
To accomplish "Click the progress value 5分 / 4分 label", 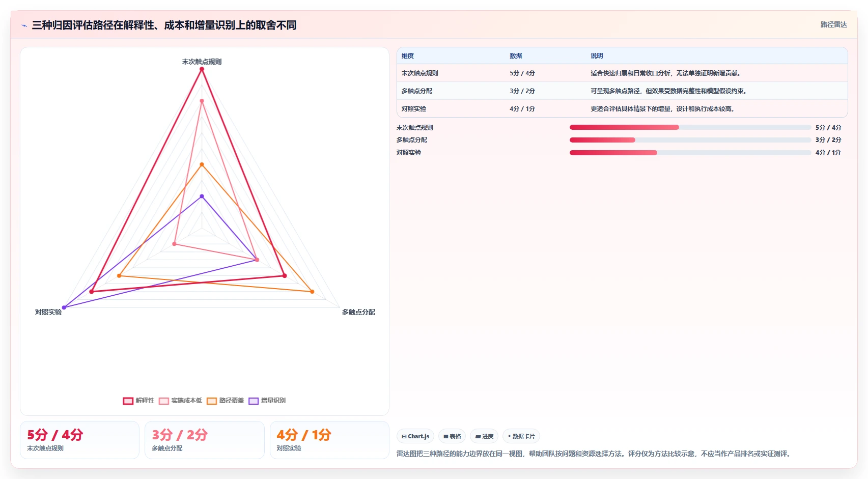I will click(828, 128).
